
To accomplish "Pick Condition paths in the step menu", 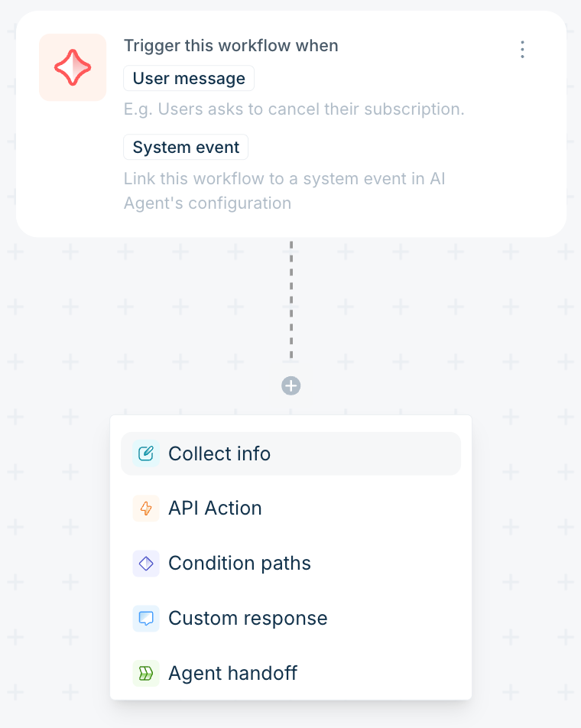I will 291,564.
